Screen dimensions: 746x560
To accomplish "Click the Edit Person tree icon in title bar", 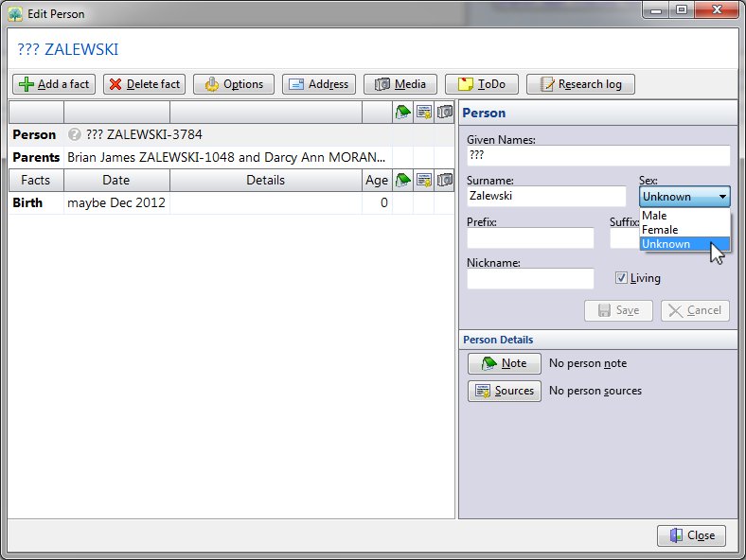I will tap(14, 13).
